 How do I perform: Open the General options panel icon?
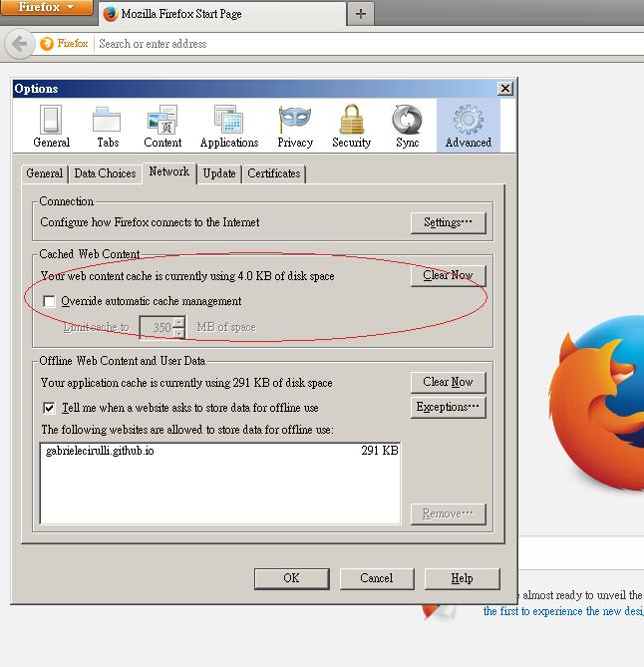(x=51, y=126)
